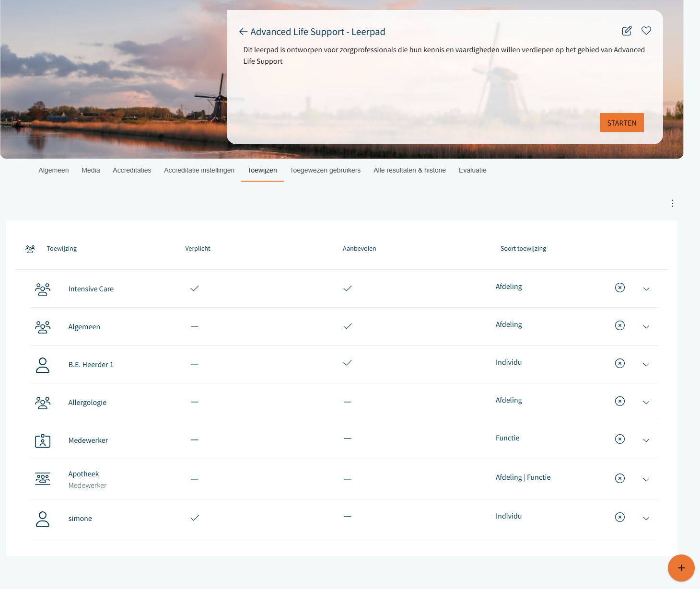Remove the Intensive Care assignment
Screen dimensions: 700x589
pyautogui.click(x=619, y=288)
